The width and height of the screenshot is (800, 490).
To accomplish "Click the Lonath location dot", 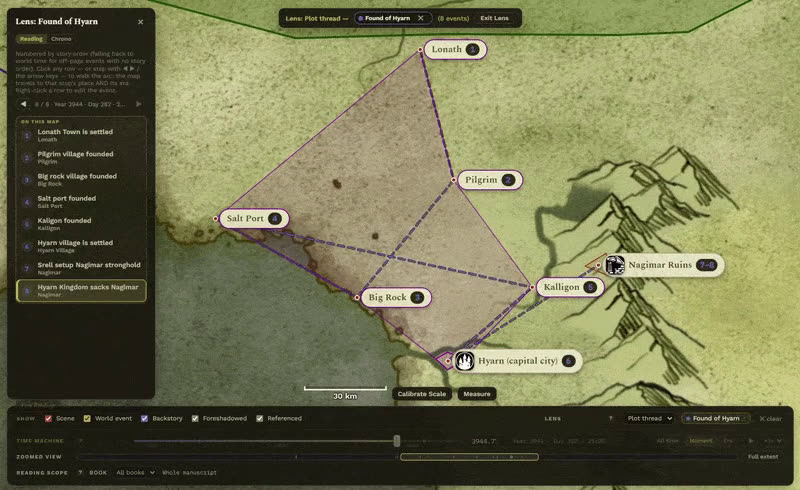I will point(420,50).
